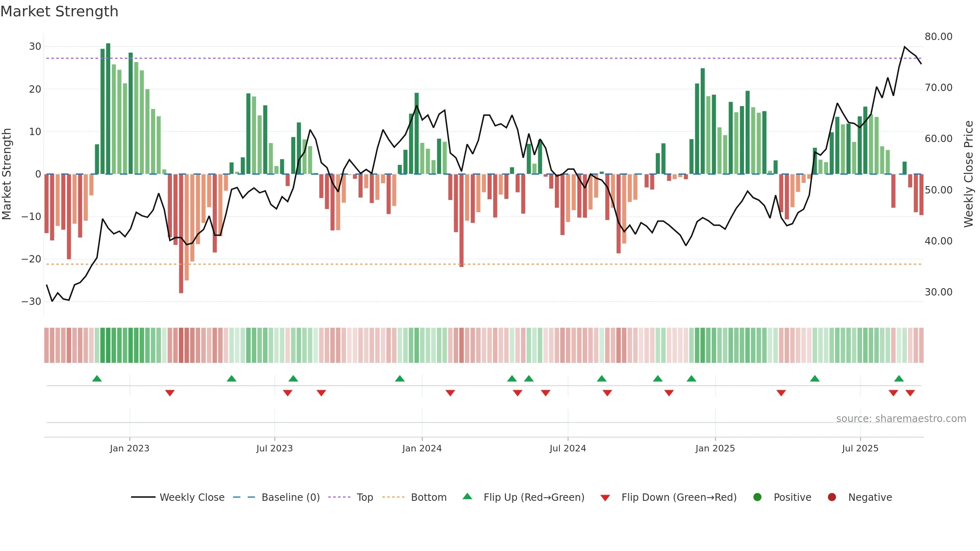The width and height of the screenshot is (980, 551).
Task: Toggle the Positive legend label
Action: (x=793, y=497)
